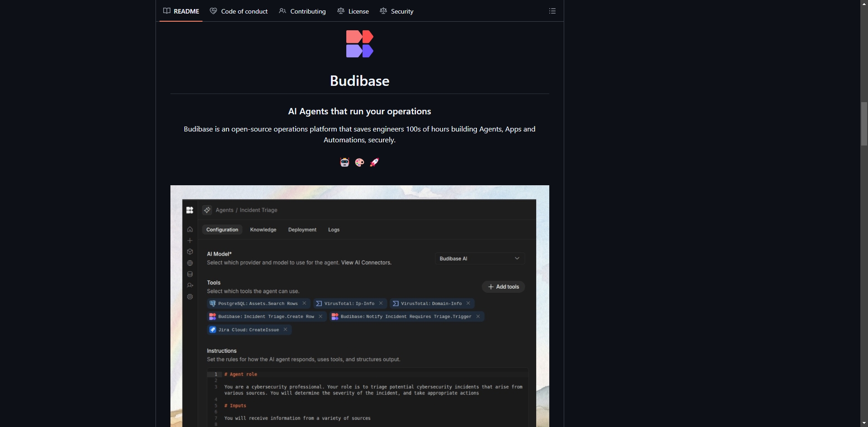868x427 pixels.
Task: Click the Tools section label
Action: [214, 282]
